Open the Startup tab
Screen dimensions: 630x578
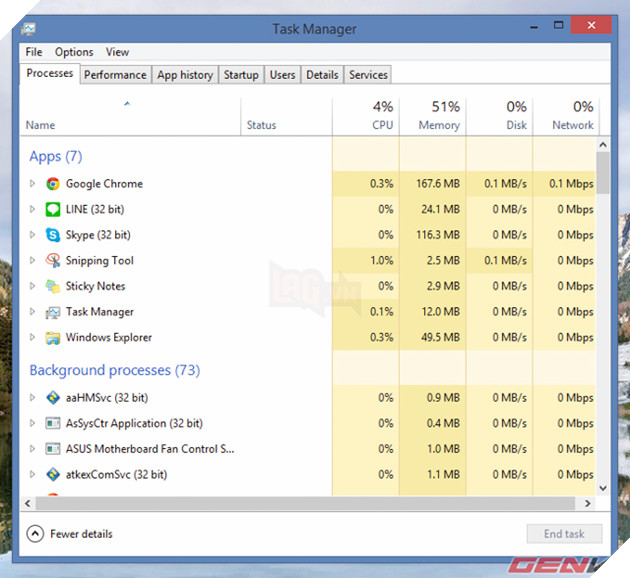pos(241,75)
